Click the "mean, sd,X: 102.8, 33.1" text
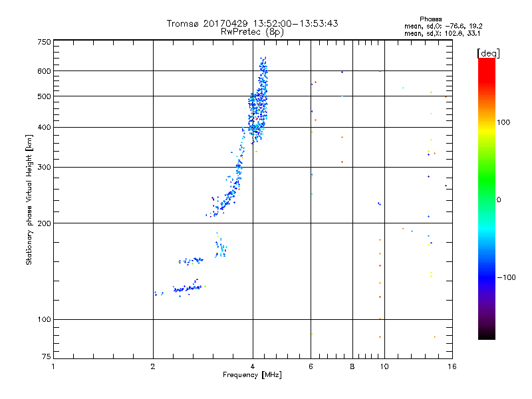Image resolution: width=532 pixels, height=399 pixels. tap(442, 34)
